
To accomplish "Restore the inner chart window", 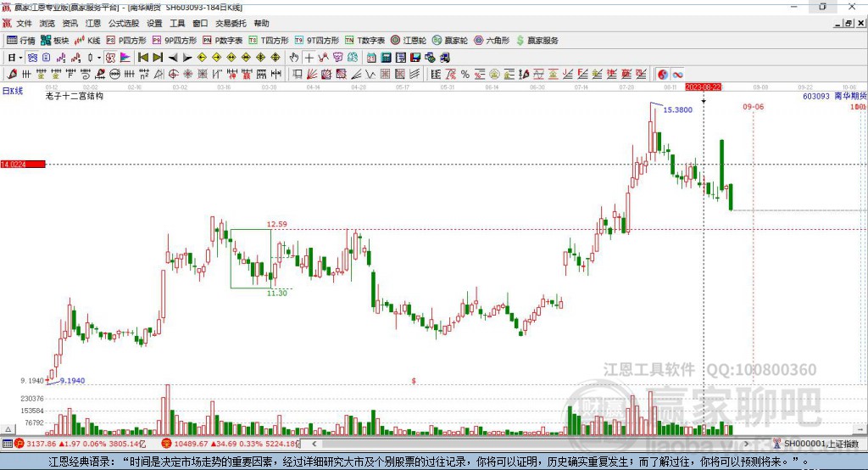I will tap(848, 23).
